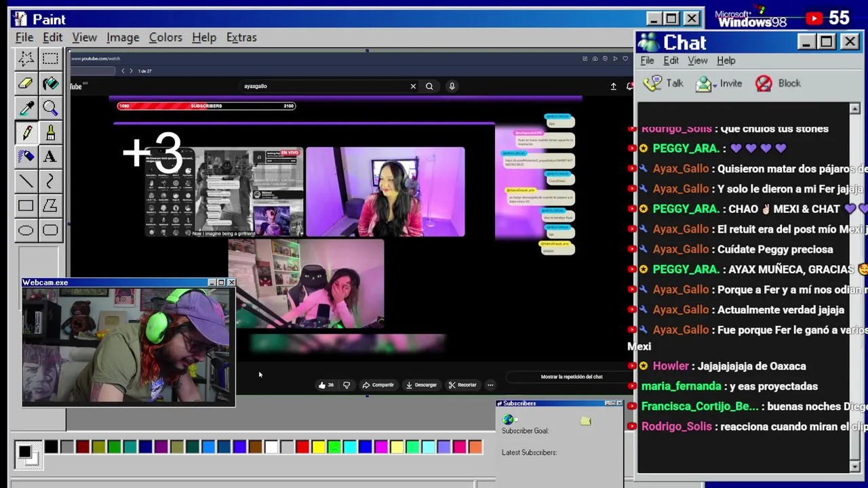Click the Chat scrollbar up arrow

854,108
